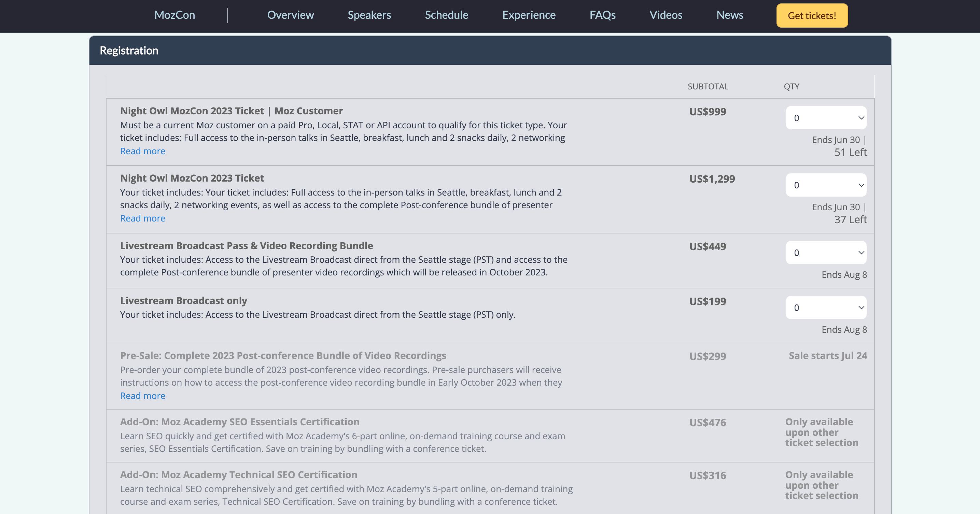Read more about Moz Customer ticket
The height and width of the screenshot is (514, 980).
click(143, 151)
